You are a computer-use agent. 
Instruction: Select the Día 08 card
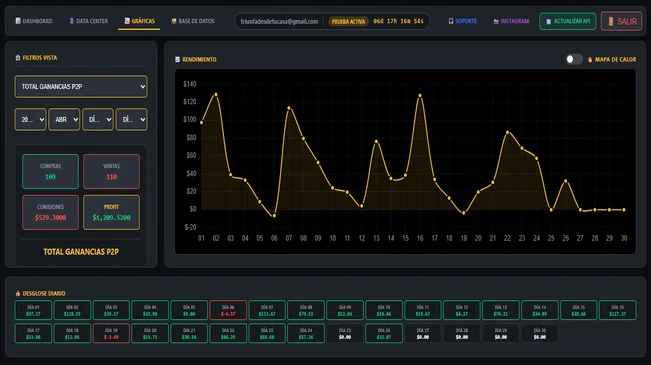click(x=306, y=310)
